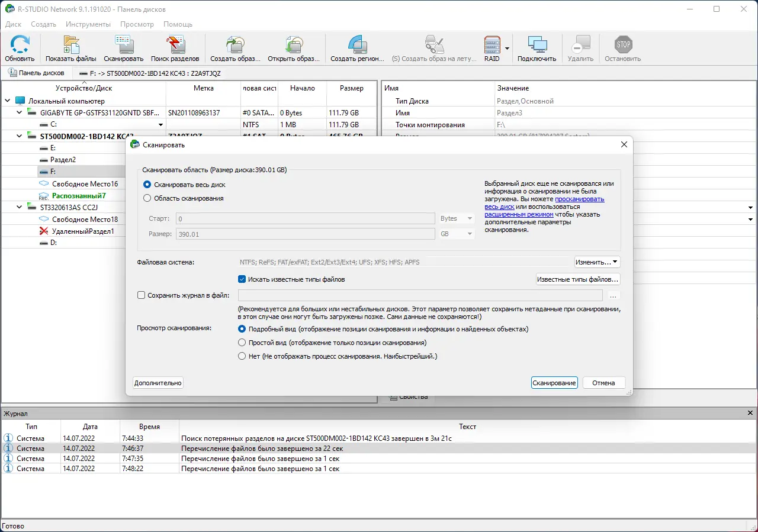The width and height of the screenshot is (758, 532).
Task: Uncheck Искать известные типы файлов
Action: [242, 279]
